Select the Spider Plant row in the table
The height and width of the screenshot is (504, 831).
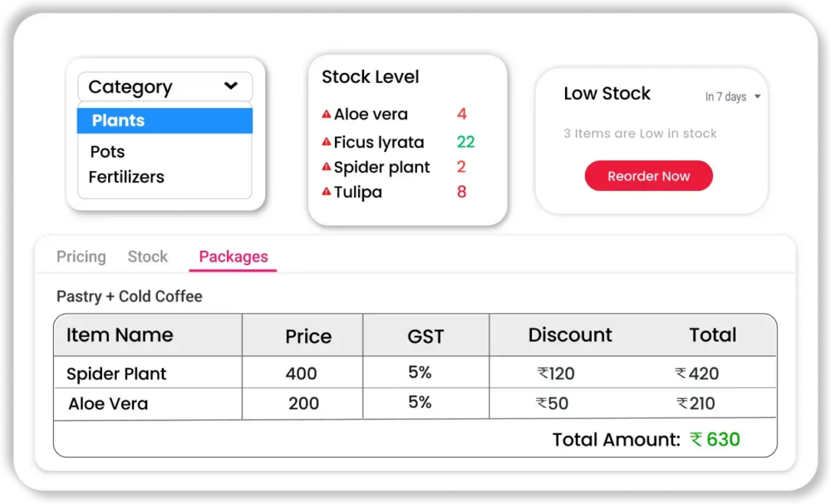pyautogui.click(x=116, y=373)
